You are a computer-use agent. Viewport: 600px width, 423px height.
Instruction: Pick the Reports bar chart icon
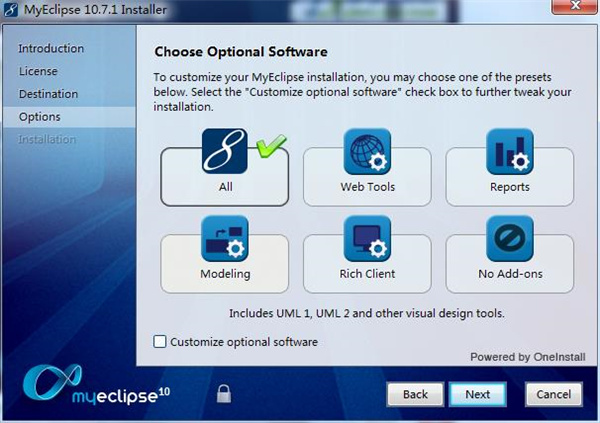pyautogui.click(x=509, y=151)
